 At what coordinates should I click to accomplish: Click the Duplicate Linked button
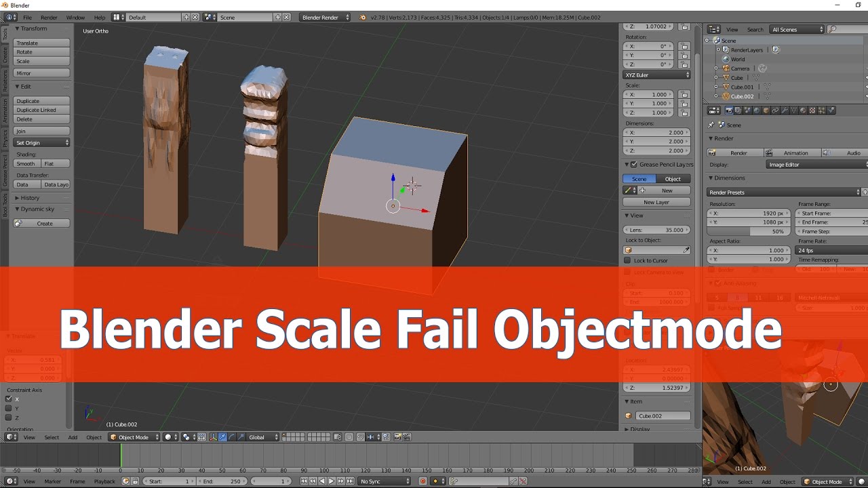41,110
